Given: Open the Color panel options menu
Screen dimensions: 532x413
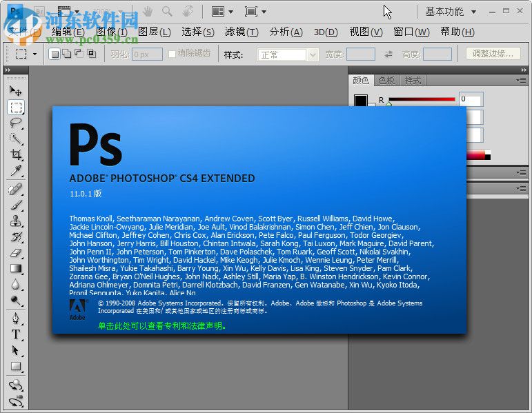Looking at the screenshot, I should coord(521,81).
